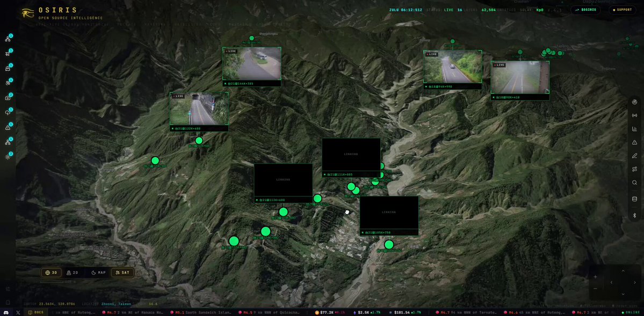Click the zoom out minus control
The width and height of the screenshot is (644, 316).
pyautogui.click(x=596, y=289)
